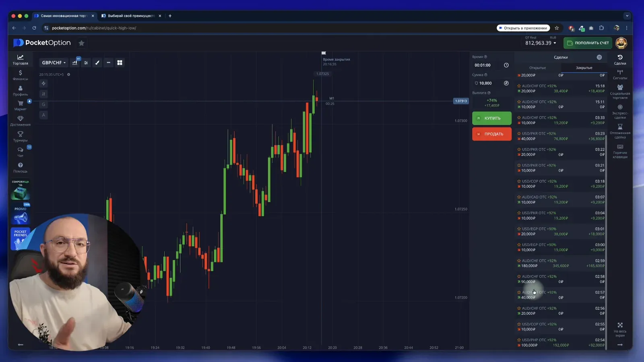The image size is (644, 362).
Task: Open Отложенная сделка panel
Action: [620, 132]
